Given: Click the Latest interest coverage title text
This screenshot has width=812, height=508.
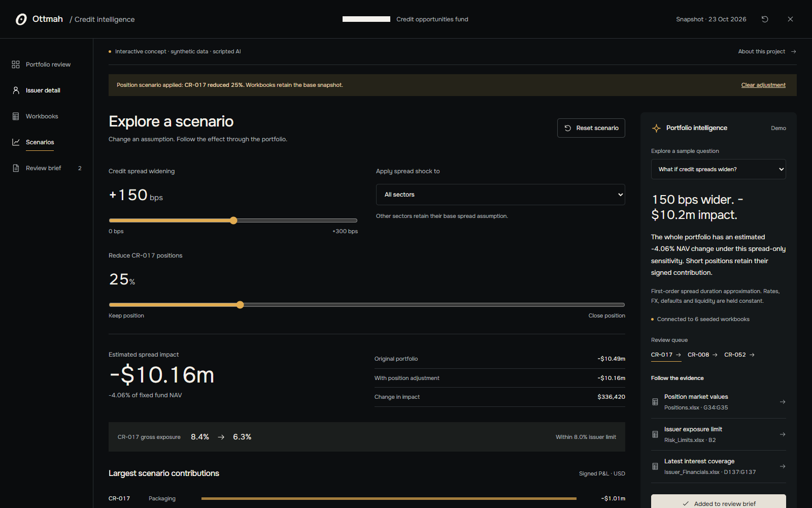Looking at the screenshot, I should tap(699, 461).
